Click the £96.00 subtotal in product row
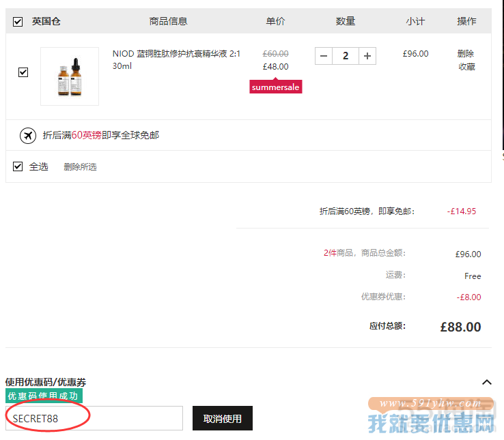The width and height of the screenshot is (504, 440). [416, 54]
